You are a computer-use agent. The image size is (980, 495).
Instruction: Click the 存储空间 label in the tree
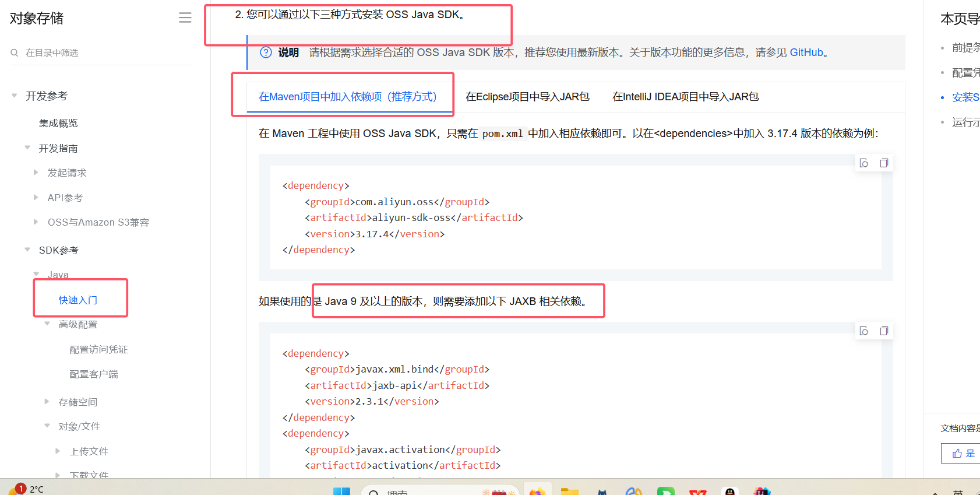point(78,402)
